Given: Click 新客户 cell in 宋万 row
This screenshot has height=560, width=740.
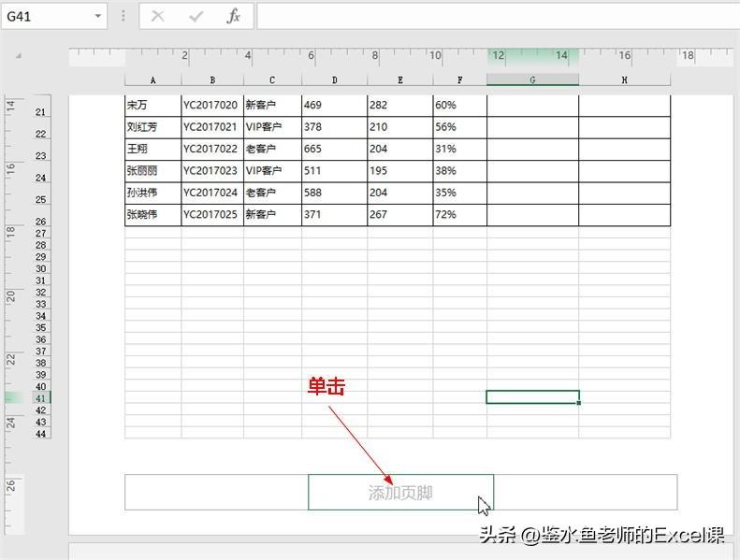Looking at the screenshot, I should [272, 106].
